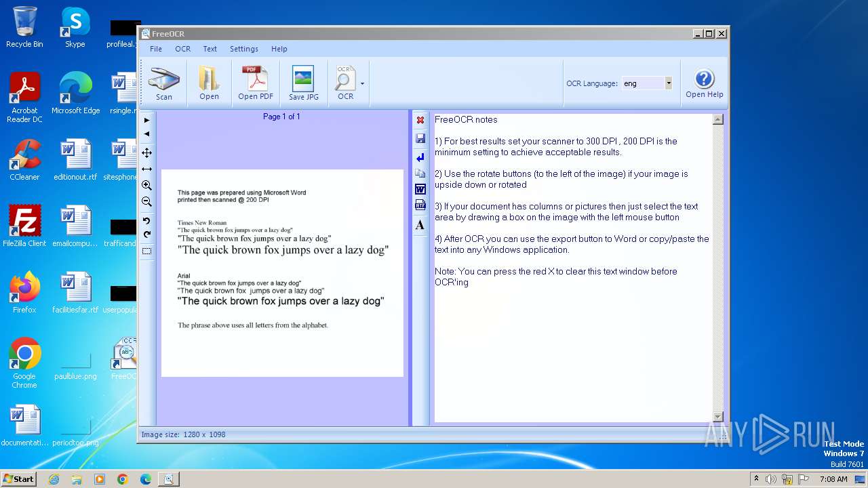The width and height of the screenshot is (868, 488).
Task: Run OCR using the magnifier OCR button
Action: click(345, 83)
